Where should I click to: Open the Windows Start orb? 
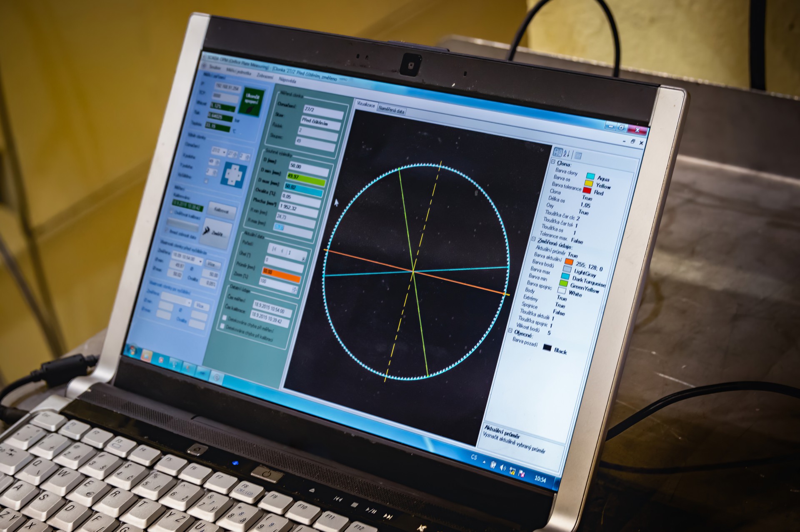click(132, 350)
